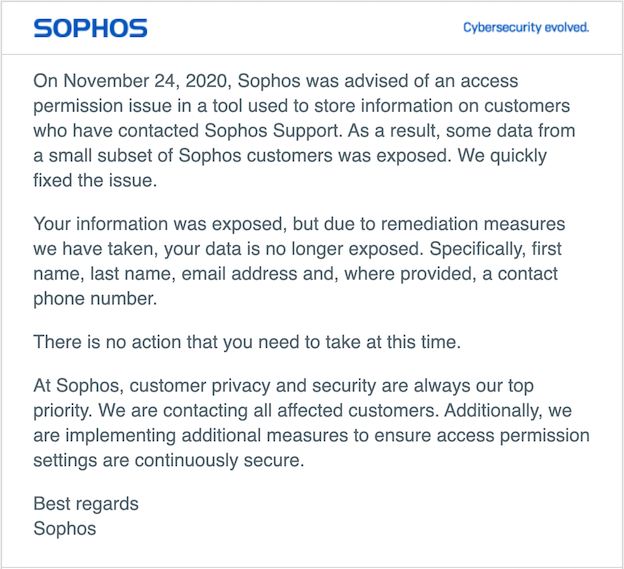This screenshot has height=569, width=624.
Task: Click 'no longer exposed' phrase
Action: 342,249
